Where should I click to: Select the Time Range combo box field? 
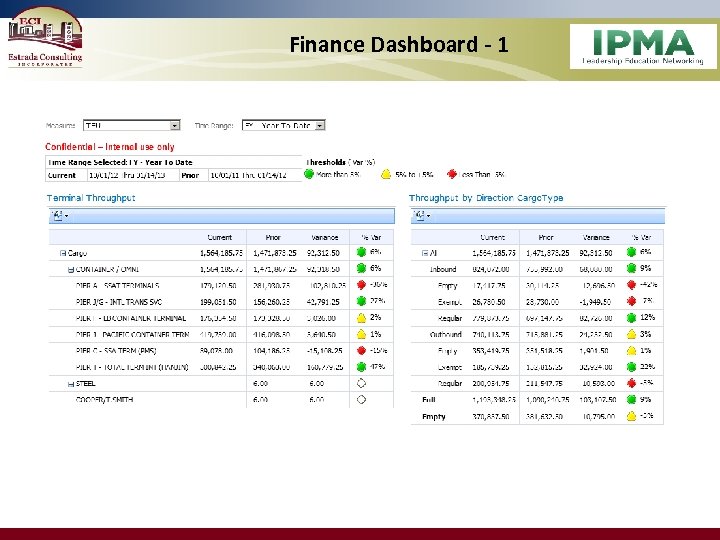pyautogui.click(x=283, y=125)
